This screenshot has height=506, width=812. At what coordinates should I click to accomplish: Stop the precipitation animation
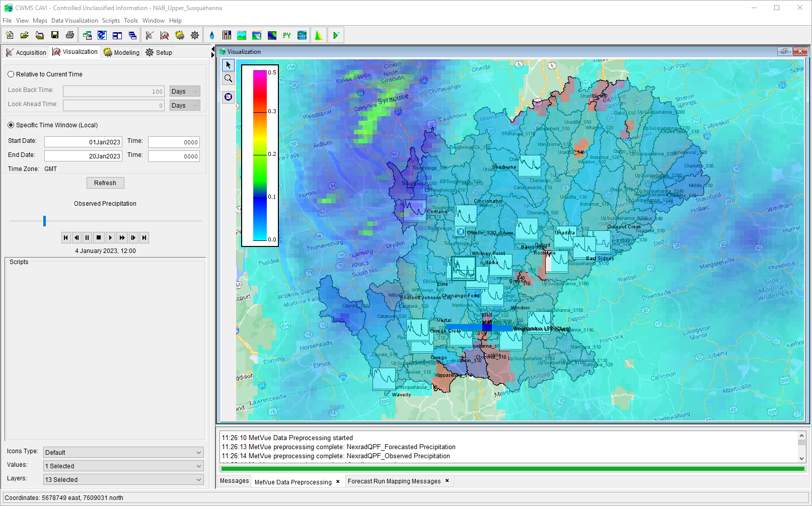coord(99,237)
